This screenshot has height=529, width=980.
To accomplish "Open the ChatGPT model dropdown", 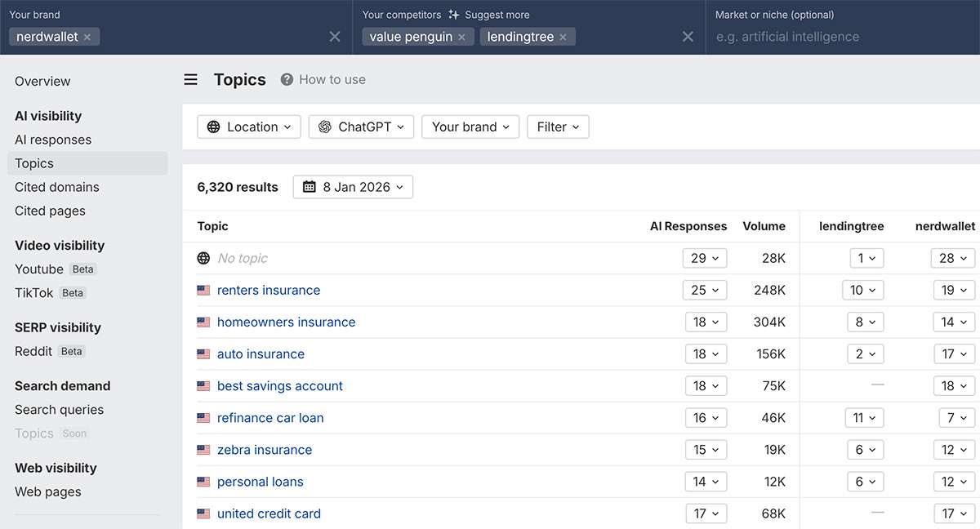I will 361,127.
